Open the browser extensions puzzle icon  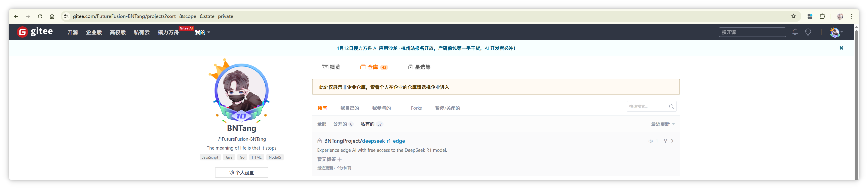pos(822,16)
